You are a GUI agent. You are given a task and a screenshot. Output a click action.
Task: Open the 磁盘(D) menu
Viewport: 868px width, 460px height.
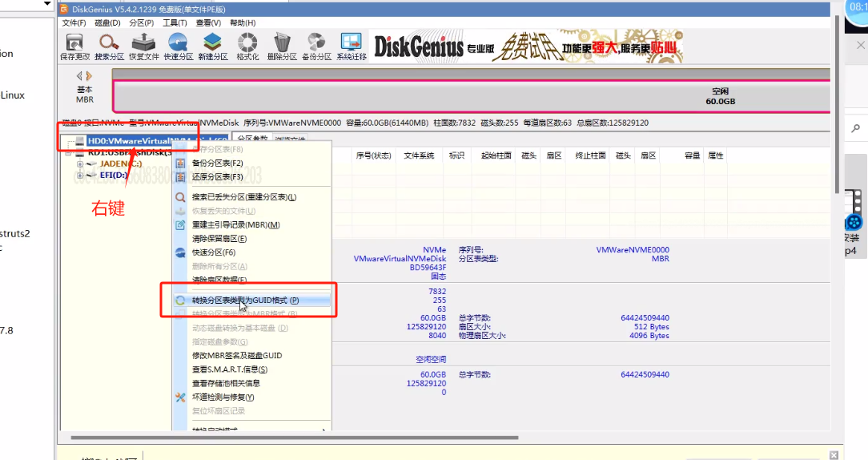click(107, 22)
